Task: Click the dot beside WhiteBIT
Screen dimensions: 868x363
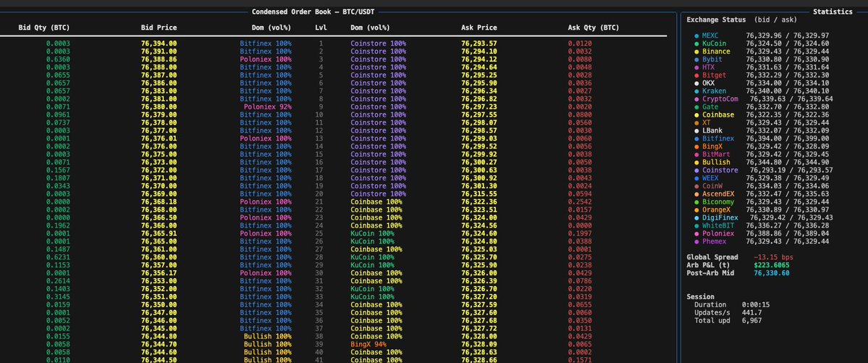Action: (696, 225)
